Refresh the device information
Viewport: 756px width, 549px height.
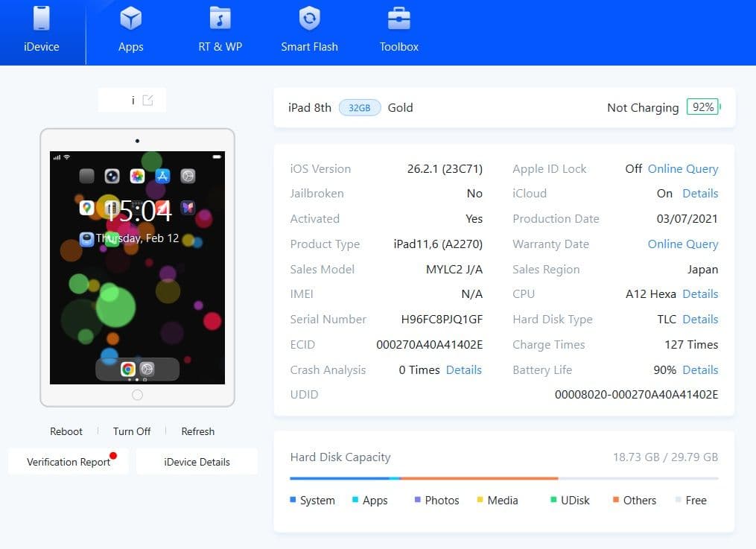(x=197, y=431)
